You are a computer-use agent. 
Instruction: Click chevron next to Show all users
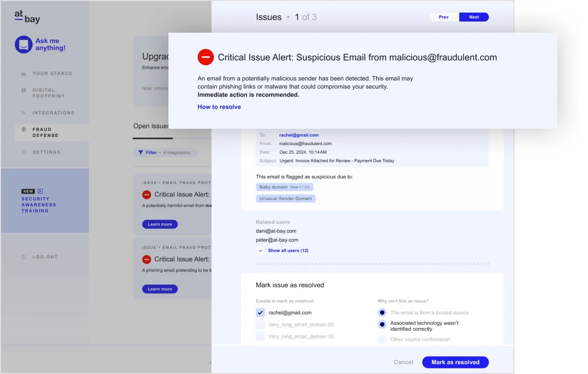(260, 250)
